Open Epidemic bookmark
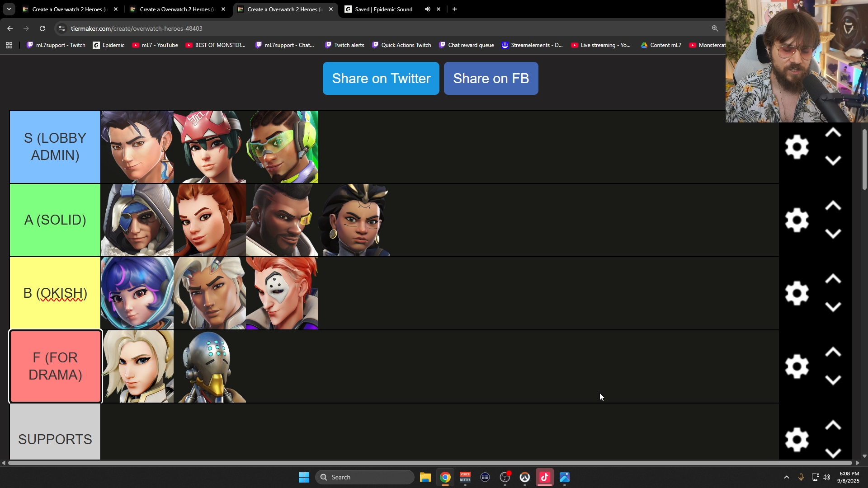Image resolution: width=868 pixels, height=488 pixels. (108, 45)
